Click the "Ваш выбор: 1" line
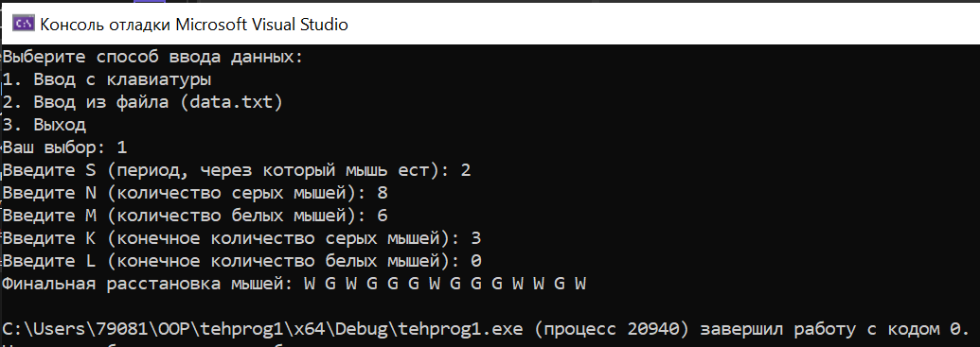Image resolution: width=980 pixels, height=347 pixels. point(65,147)
